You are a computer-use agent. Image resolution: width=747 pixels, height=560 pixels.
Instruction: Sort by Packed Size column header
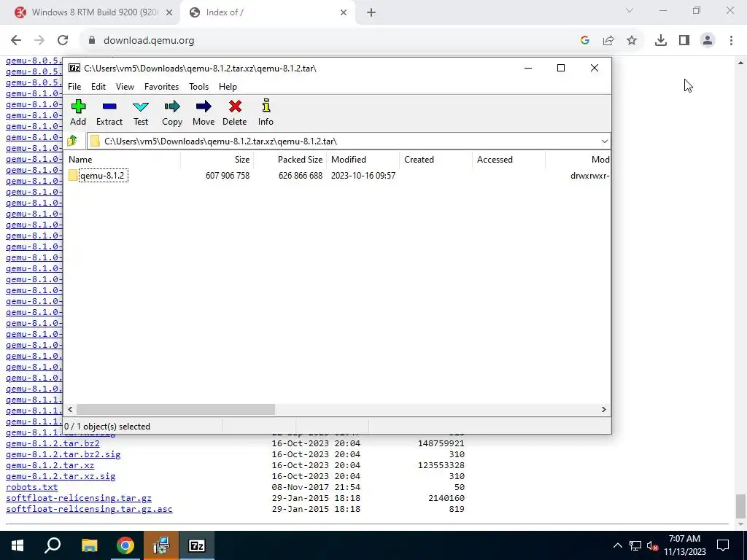(x=290, y=160)
